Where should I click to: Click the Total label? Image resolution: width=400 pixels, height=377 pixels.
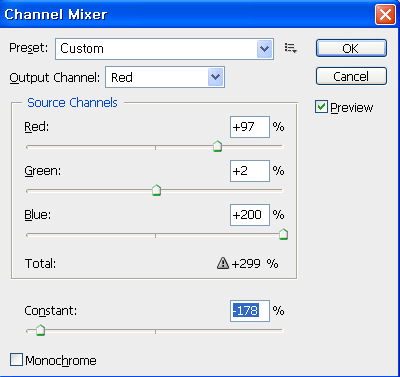tap(40, 263)
